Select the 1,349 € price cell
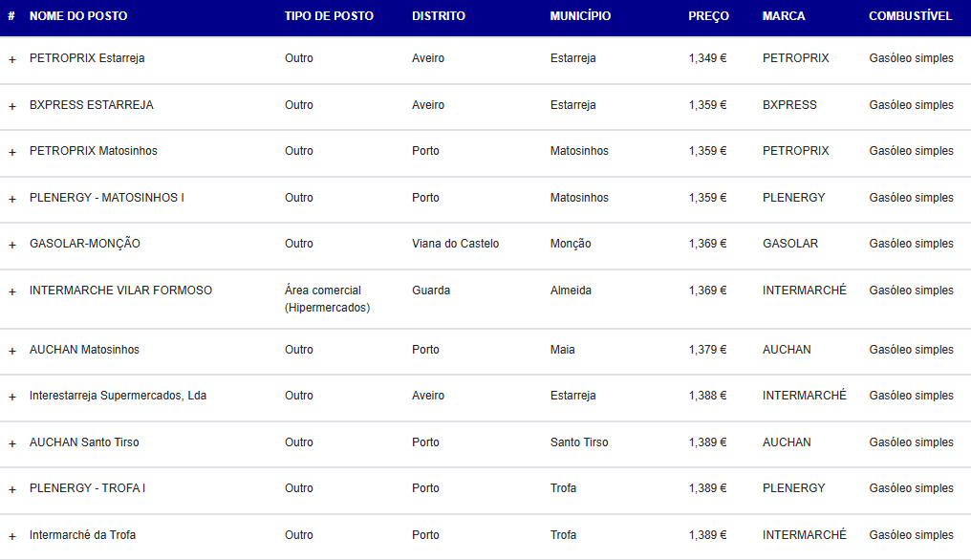The image size is (971, 560). (x=707, y=58)
